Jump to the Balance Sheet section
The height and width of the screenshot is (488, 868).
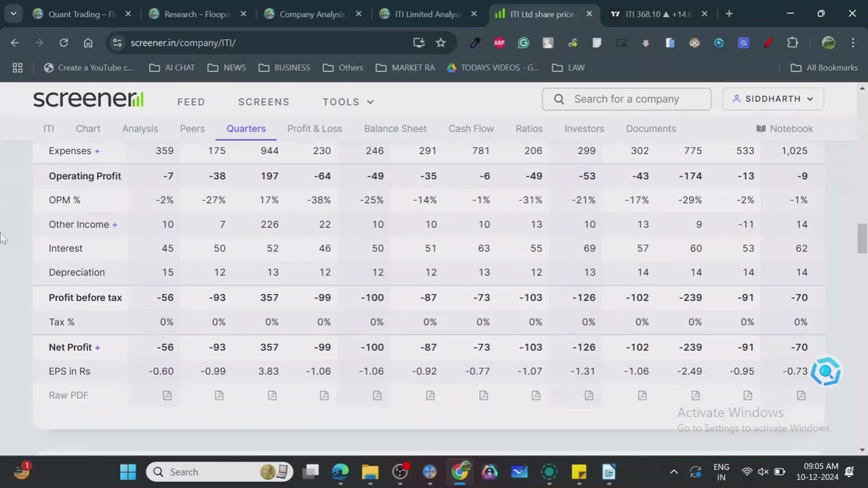click(x=395, y=129)
